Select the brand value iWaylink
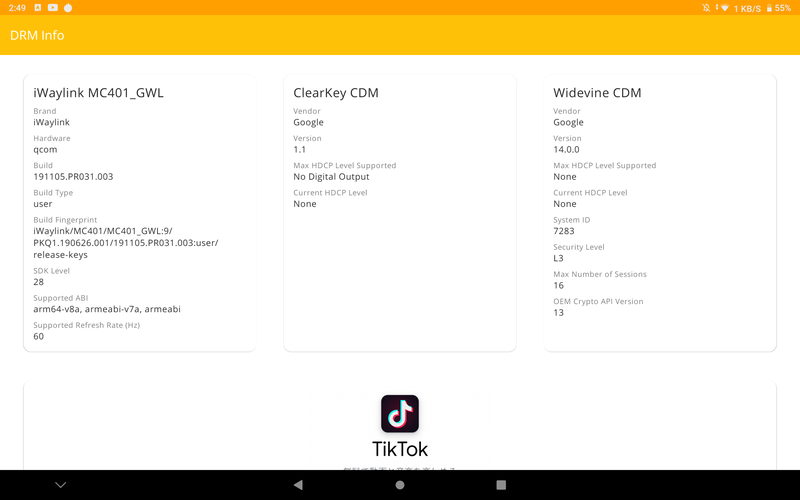 pyautogui.click(x=52, y=122)
